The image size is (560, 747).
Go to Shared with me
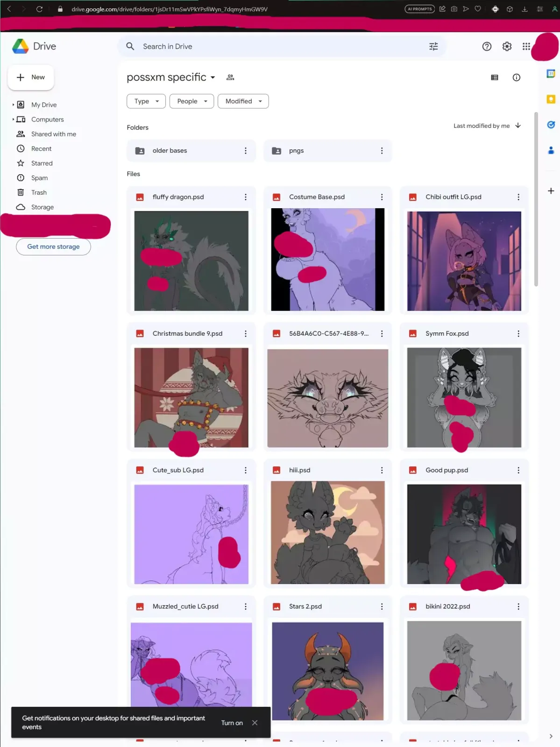click(x=53, y=134)
